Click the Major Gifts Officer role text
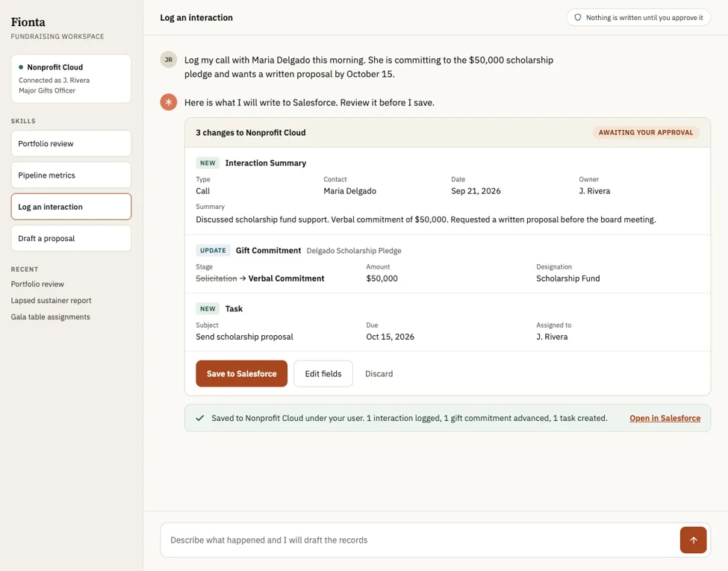 coord(47,90)
